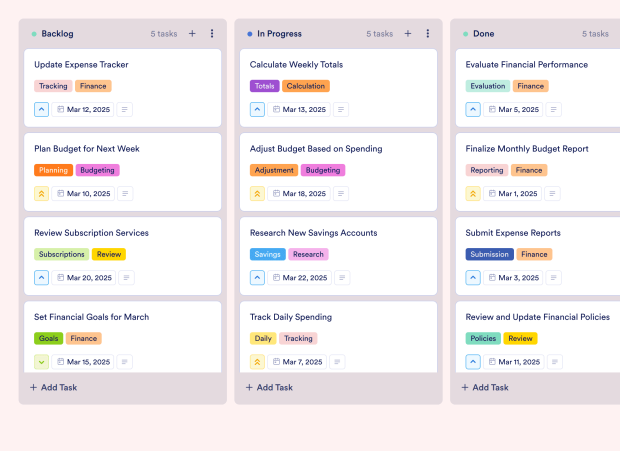
Task: Select the orange Planning tag
Action: [53, 170]
